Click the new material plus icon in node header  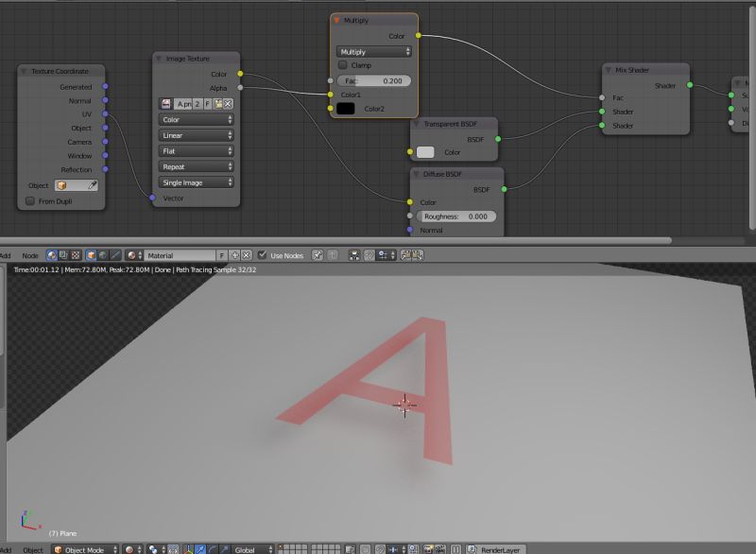[233, 255]
